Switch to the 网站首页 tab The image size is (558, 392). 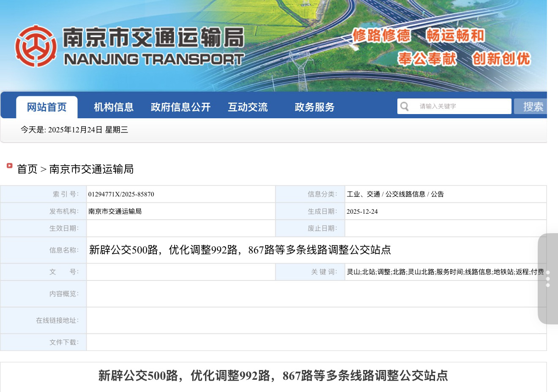click(x=46, y=107)
